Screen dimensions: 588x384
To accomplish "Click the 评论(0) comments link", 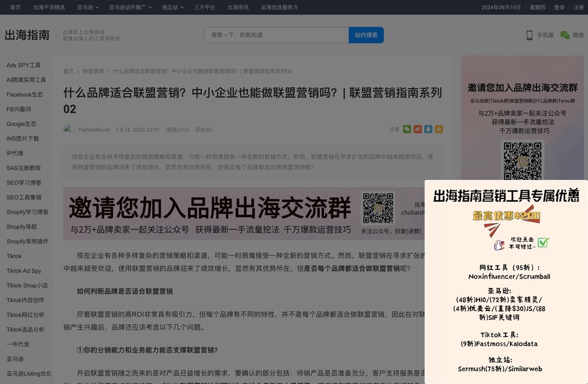I will (x=203, y=130).
